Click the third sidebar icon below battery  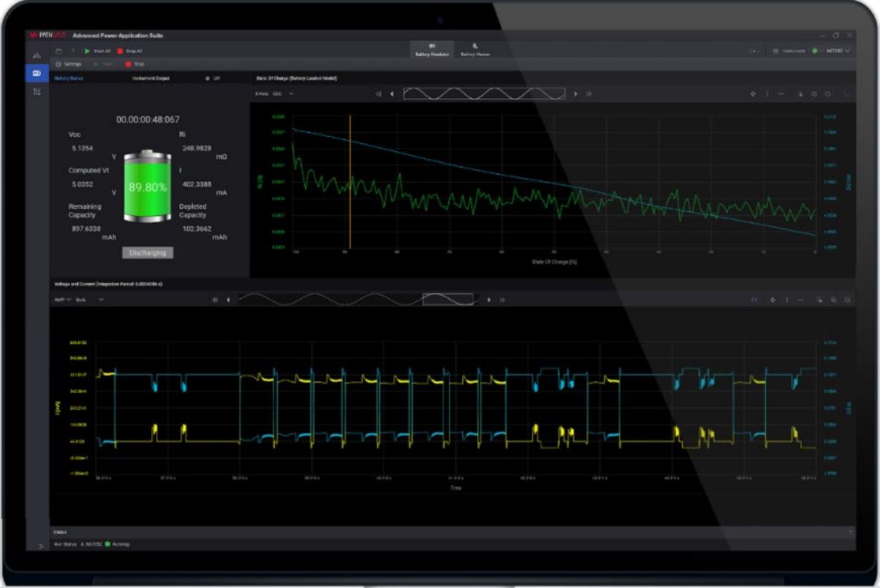click(36, 92)
